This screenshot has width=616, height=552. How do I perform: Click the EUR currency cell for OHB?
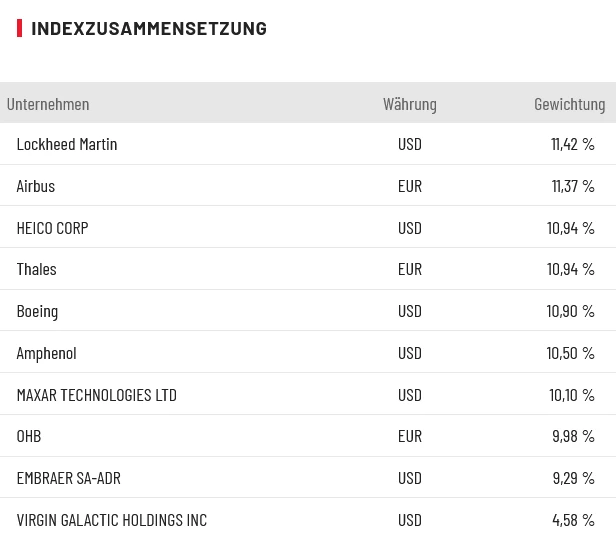click(410, 436)
